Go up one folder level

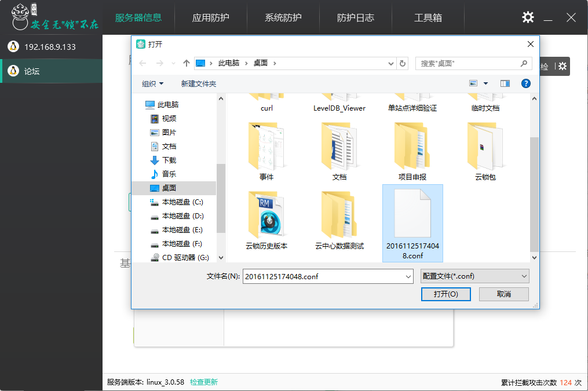coord(187,63)
